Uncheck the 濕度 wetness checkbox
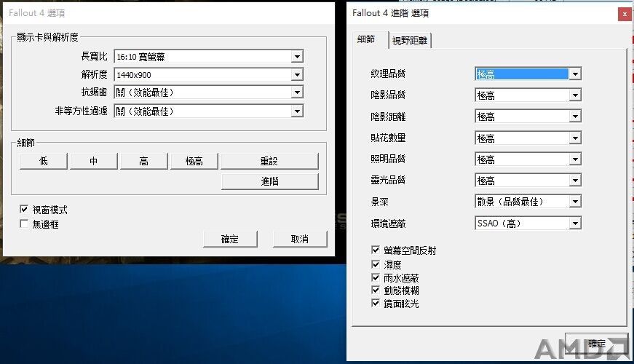Viewport: 634px width, 364px height. 375,264
